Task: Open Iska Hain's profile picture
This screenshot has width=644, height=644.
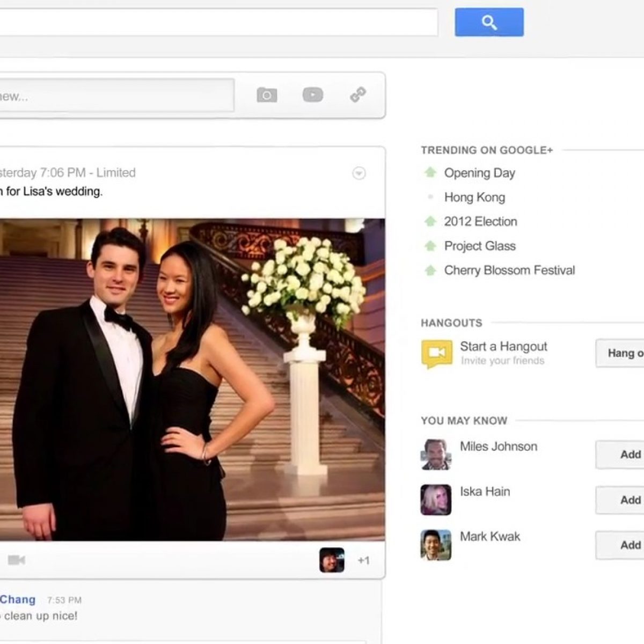Action: point(436,500)
